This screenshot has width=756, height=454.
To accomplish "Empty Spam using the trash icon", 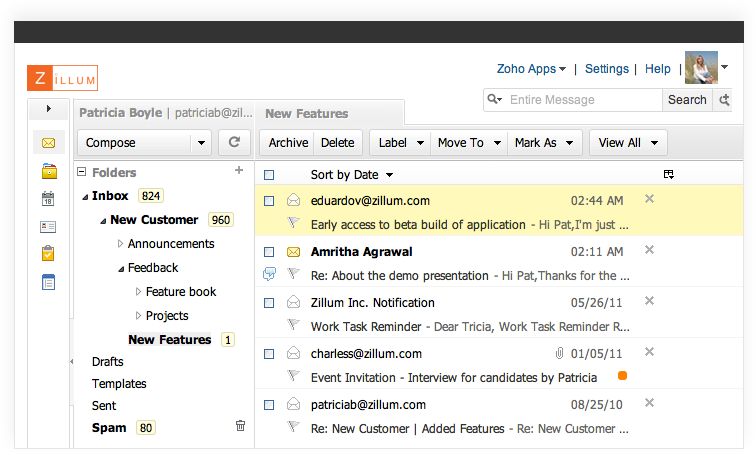I will (240, 426).
